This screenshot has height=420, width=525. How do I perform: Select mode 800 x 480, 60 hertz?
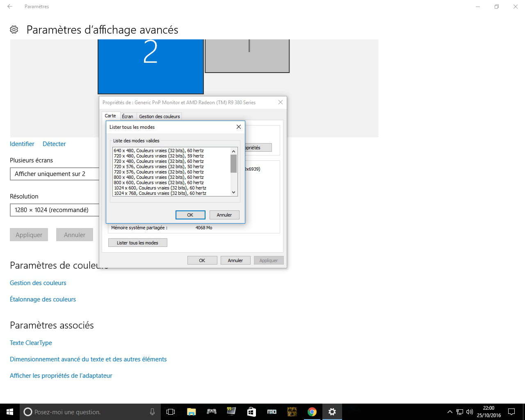click(159, 177)
